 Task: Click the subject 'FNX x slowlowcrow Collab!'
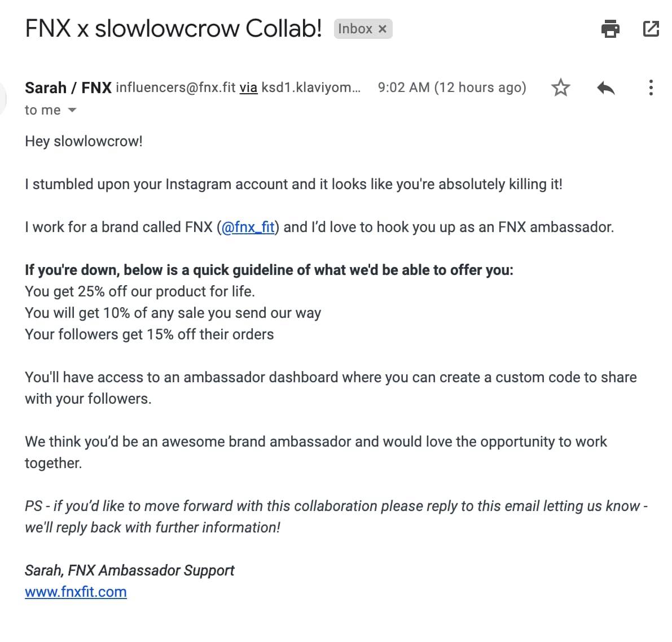pyautogui.click(x=174, y=29)
